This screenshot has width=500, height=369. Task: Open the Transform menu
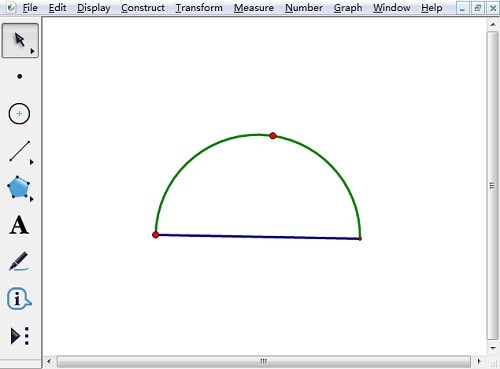(199, 8)
